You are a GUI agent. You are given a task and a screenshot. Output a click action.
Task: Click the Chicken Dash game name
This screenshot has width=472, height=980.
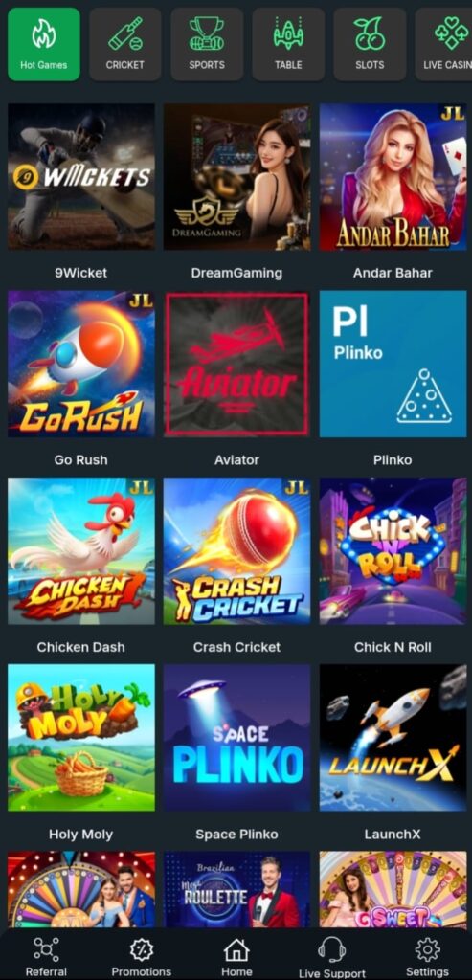(80, 647)
